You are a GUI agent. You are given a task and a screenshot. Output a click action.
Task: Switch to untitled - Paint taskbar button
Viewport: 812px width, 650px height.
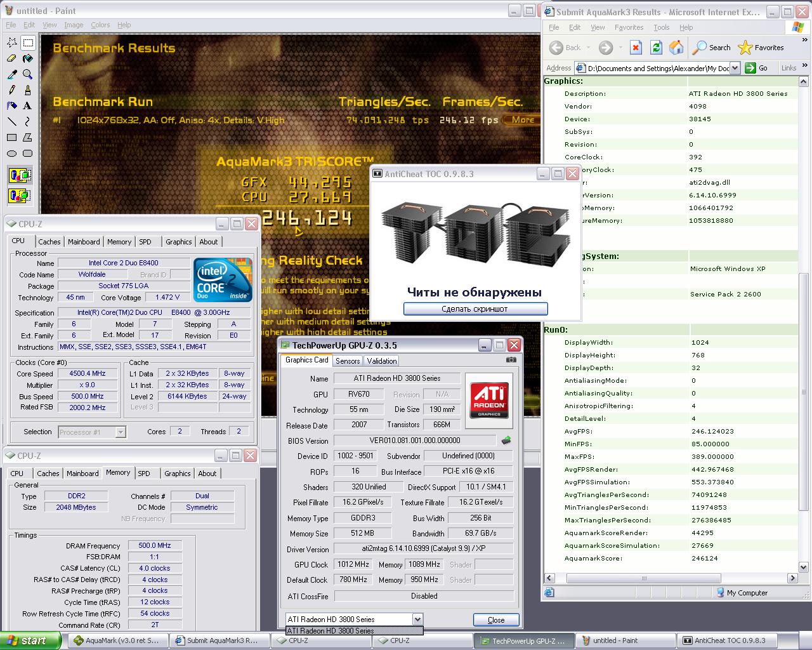pos(625,640)
